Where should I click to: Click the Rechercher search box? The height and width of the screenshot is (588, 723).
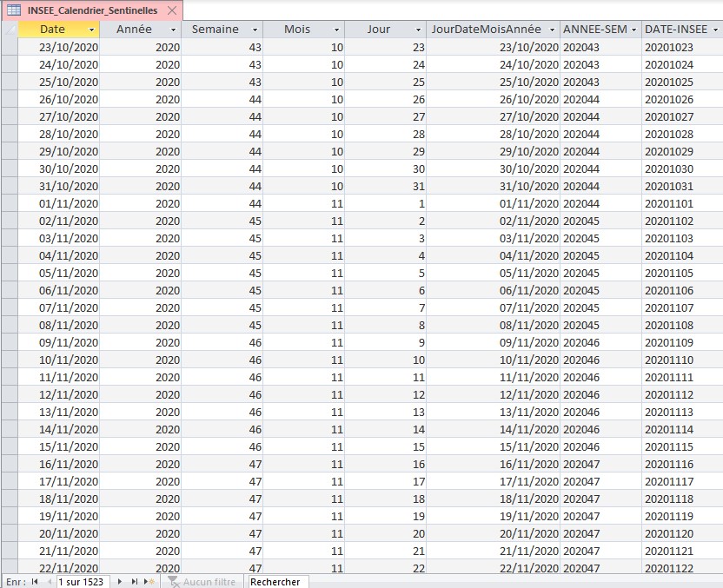pyautogui.click(x=278, y=582)
